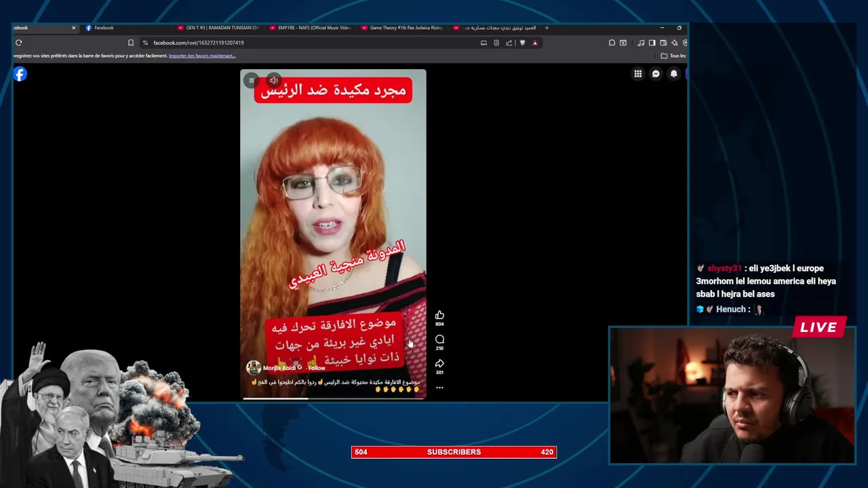868x488 pixels.
Task: Click the 210 comments count
Action: coord(439,348)
